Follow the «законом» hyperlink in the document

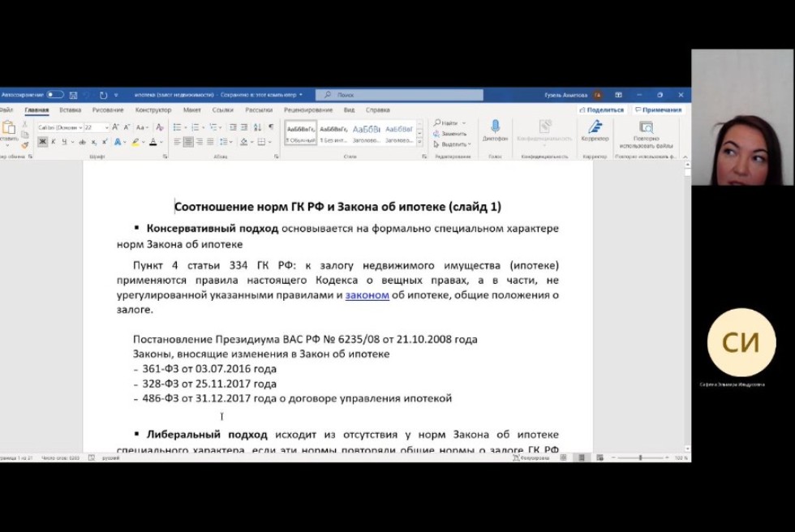[x=367, y=295]
